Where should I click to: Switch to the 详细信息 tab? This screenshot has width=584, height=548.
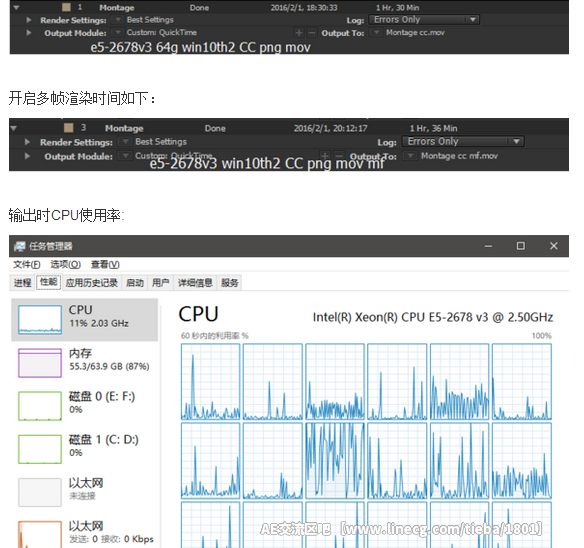click(195, 283)
